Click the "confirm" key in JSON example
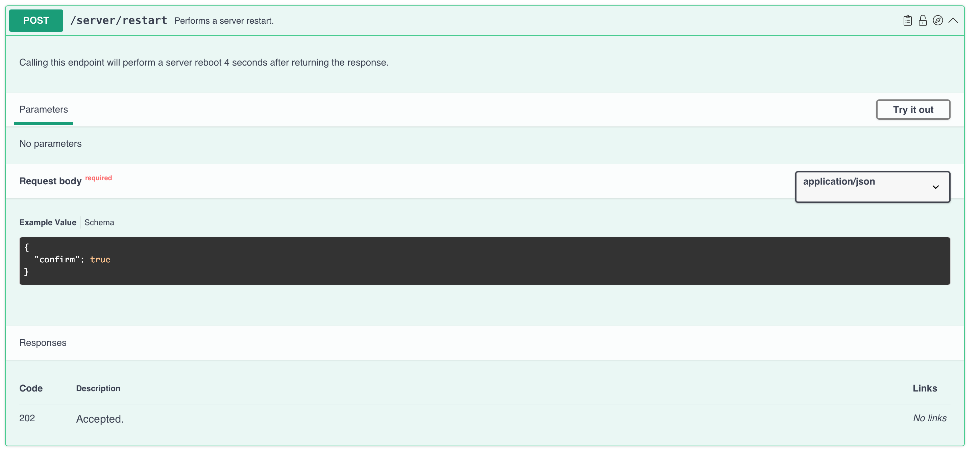Viewport: 980px width, 451px height. [57, 260]
